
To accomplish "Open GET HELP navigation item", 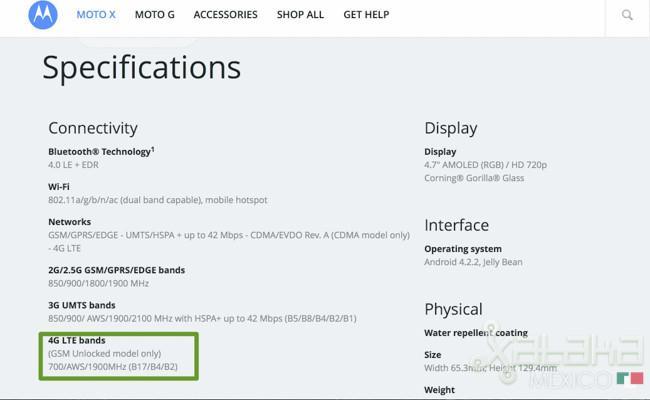I will (x=366, y=15).
